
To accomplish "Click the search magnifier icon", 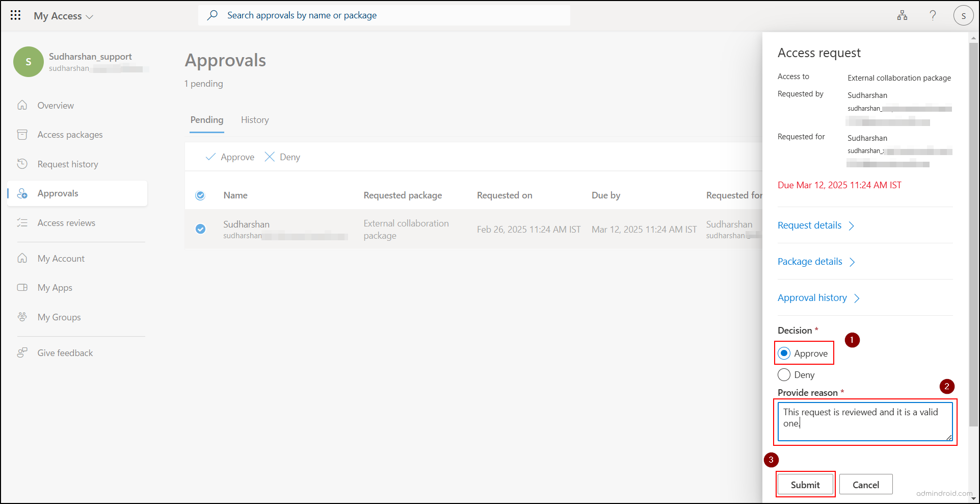I will pyautogui.click(x=213, y=15).
